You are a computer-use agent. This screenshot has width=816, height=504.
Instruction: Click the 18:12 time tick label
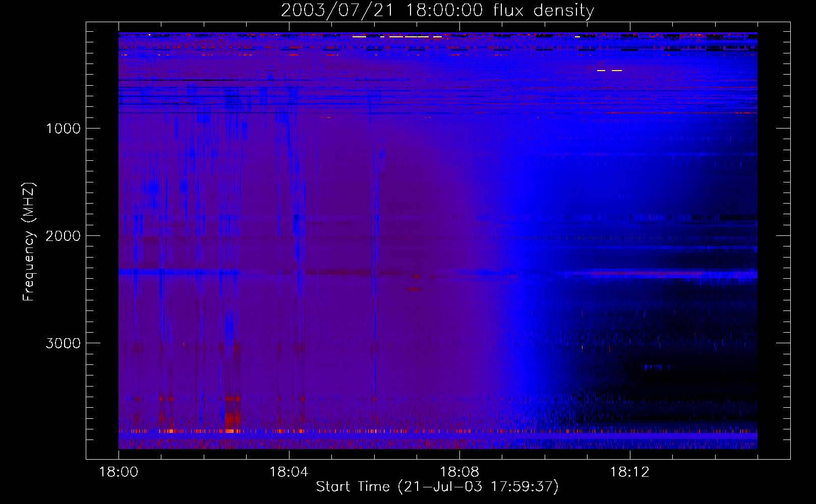[630, 472]
